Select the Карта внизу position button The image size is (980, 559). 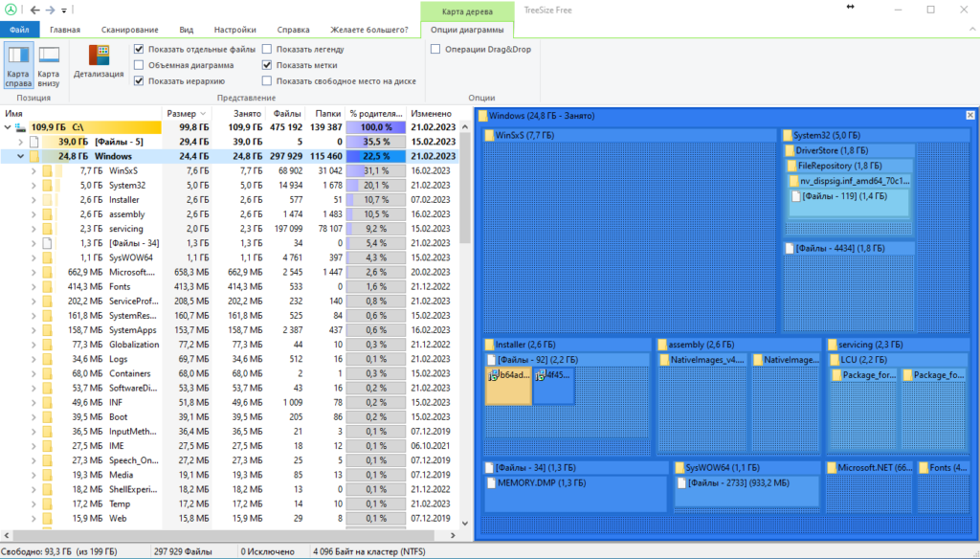(49, 66)
